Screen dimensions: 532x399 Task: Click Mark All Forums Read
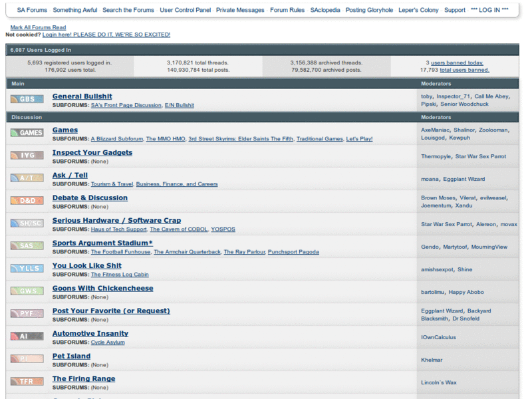(x=38, y=27)
